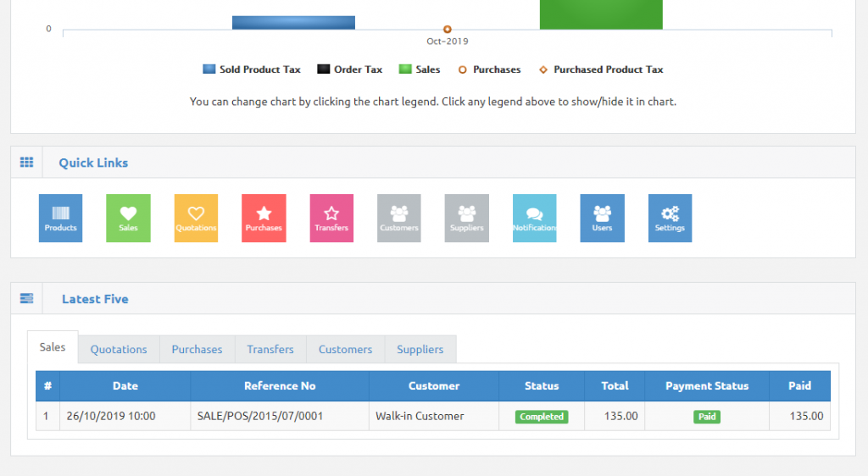The width and height of the screenshot is (868, 476).
Task: Toggle Order Tax legend in chart
Action: tap(349, 69)
